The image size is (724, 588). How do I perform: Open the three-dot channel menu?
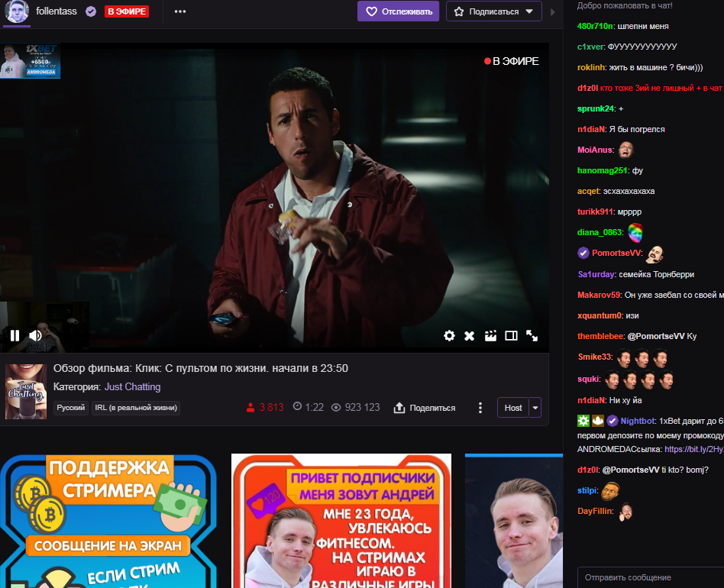(180, 11)
